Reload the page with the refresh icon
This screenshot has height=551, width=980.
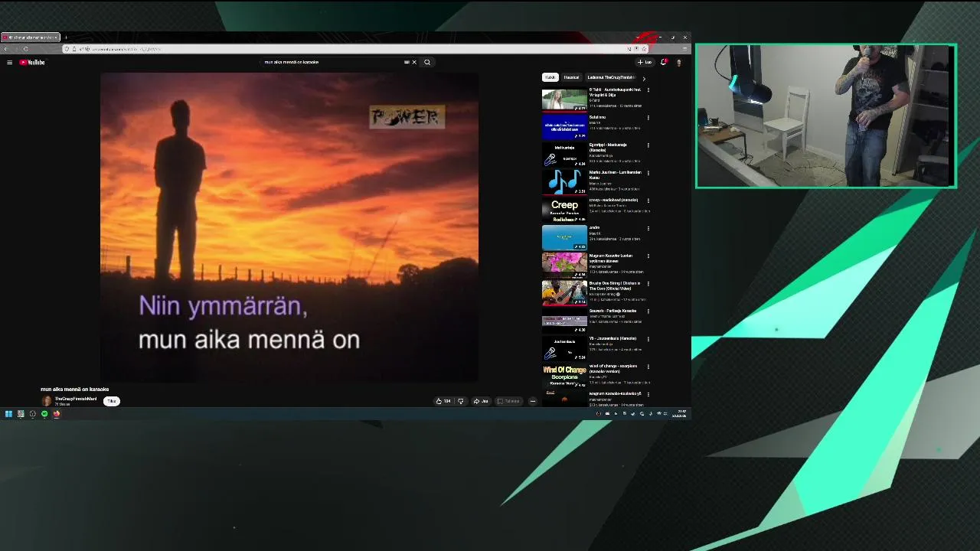(x=25, y=49)
